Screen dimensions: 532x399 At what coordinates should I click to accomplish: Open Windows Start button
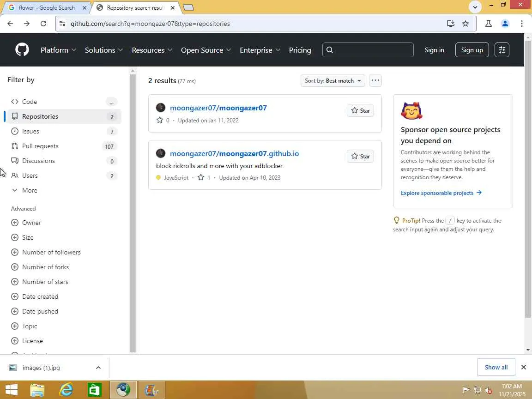click(x=12, y=390)
